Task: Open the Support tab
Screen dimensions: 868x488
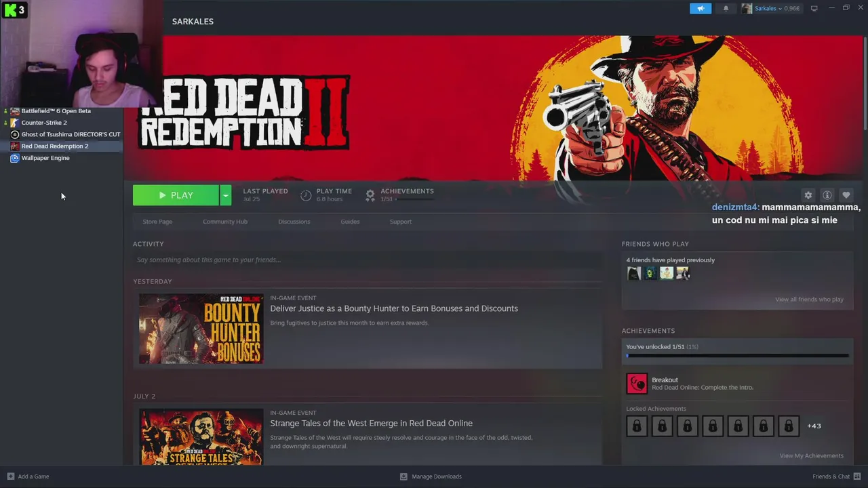Action: 401,222
